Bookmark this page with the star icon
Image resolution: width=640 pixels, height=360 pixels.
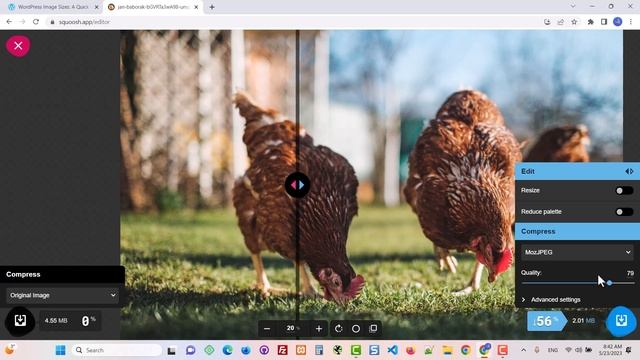point(574,22)
